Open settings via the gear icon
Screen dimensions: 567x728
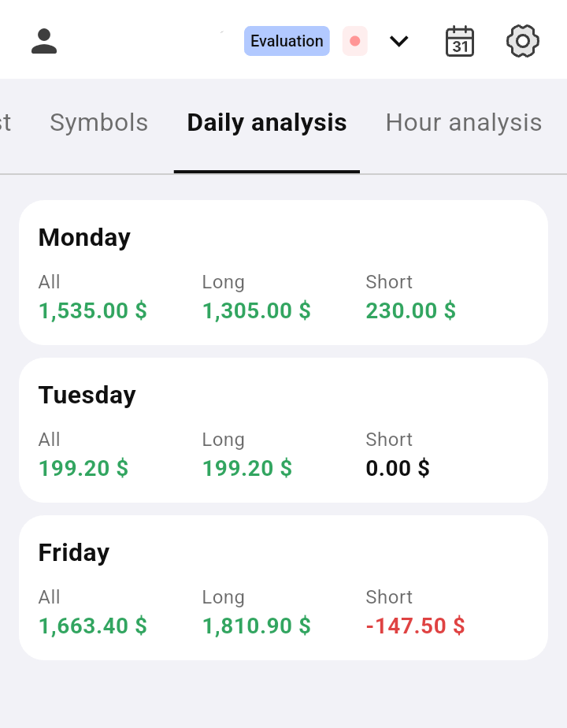point(523,41)
